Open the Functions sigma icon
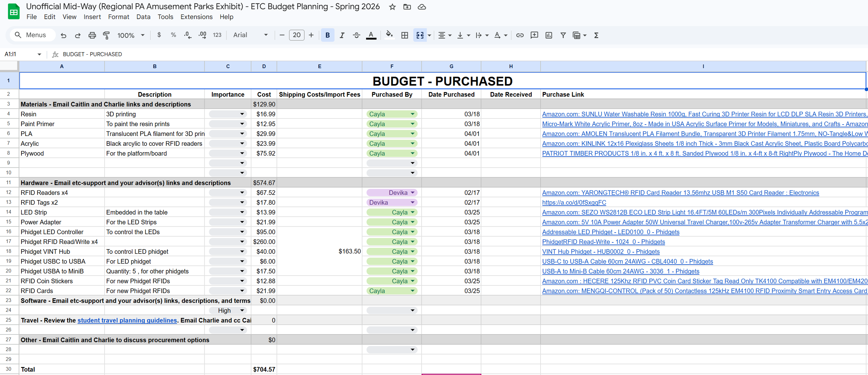868x375 pixels. click(596, 35)
